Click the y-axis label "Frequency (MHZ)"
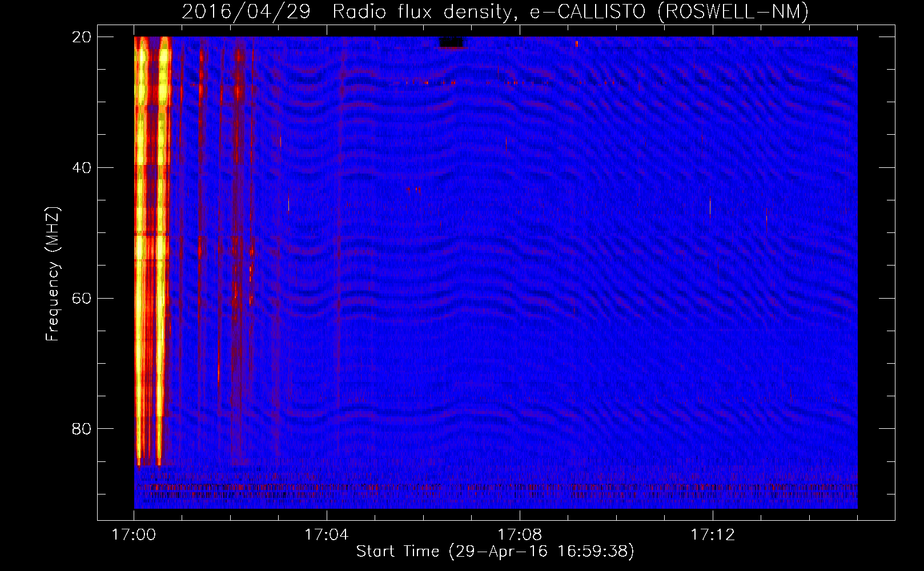The width and height of the screenshot is (924, 571). (x=52, y=274)
